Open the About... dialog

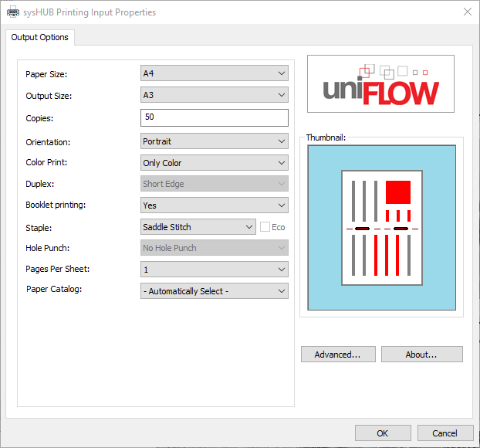pos(421,355)
